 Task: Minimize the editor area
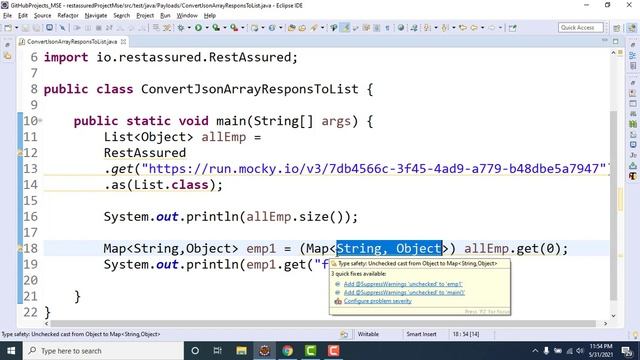click(604, 41)
